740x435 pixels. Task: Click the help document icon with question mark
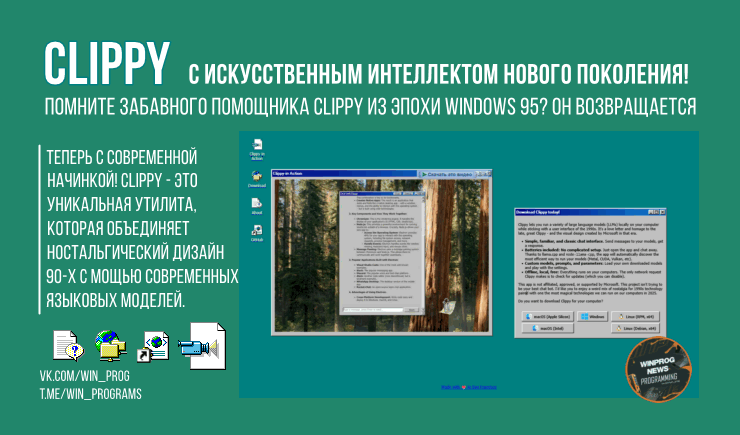(x=68, y=345)
